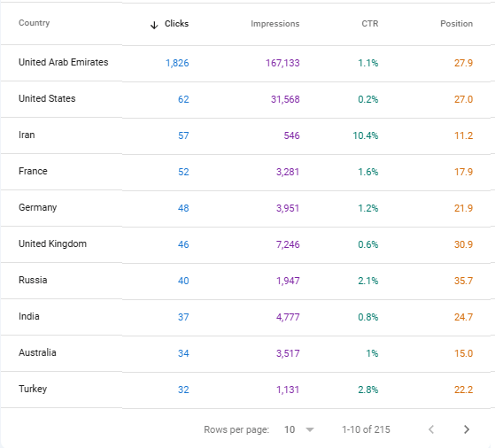Click Germany's 21.9 position value
The image size is (495, 448).
click(x=463, y=208)
